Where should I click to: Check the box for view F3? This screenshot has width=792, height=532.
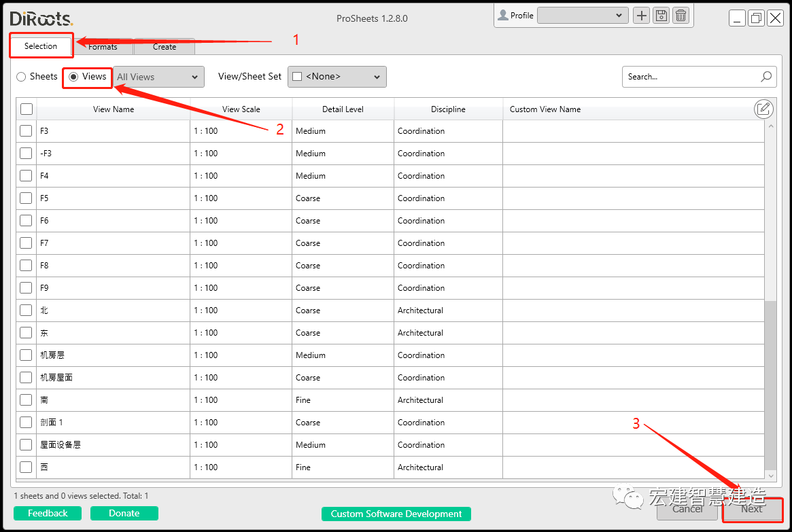point(26,131)
